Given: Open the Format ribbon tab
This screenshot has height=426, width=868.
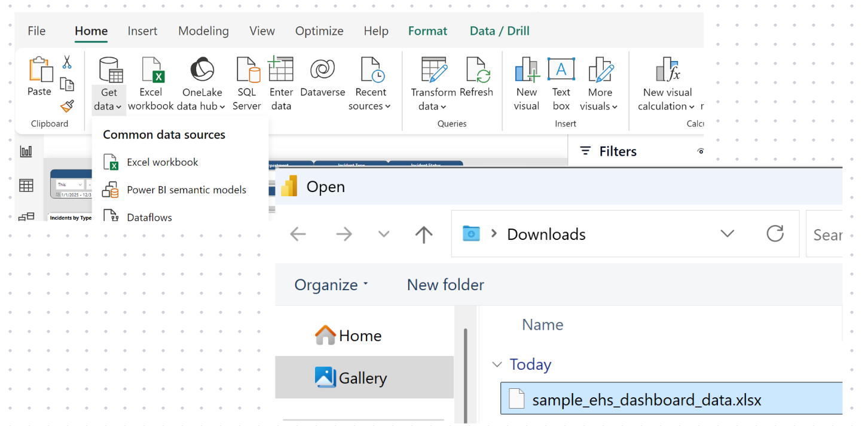Looking at the screenshot, I should tap(427, 31).
